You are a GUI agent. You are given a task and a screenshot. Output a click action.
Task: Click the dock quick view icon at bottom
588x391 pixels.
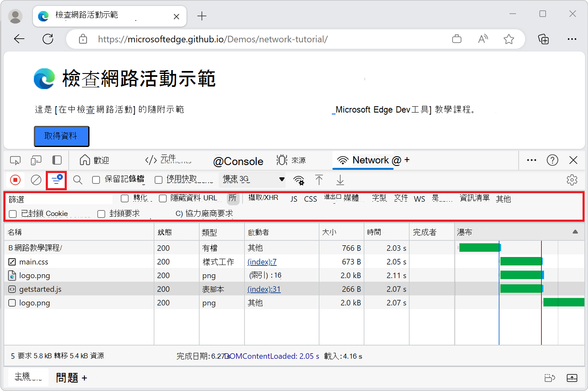pos(550,378)
